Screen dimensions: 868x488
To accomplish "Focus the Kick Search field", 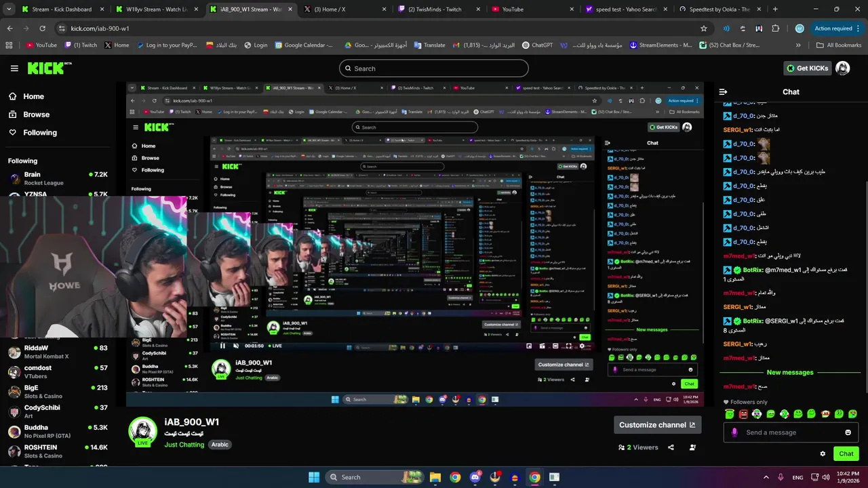I will pyautogui.click(x=434, y=68).
